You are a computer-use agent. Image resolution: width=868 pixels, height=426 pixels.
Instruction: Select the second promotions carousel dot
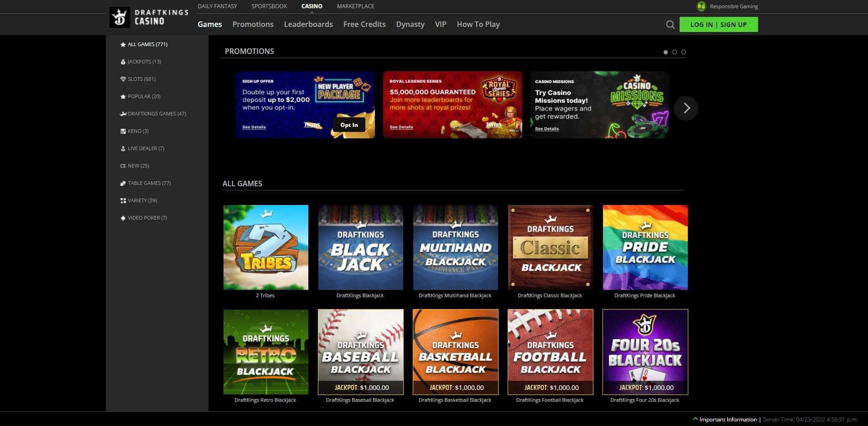[675, 52]
